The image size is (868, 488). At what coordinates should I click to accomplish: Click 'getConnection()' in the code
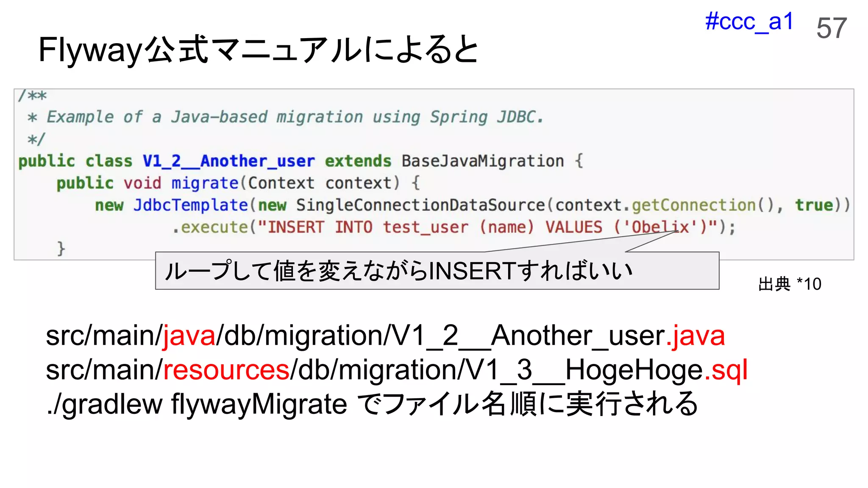tap(703, 205)
